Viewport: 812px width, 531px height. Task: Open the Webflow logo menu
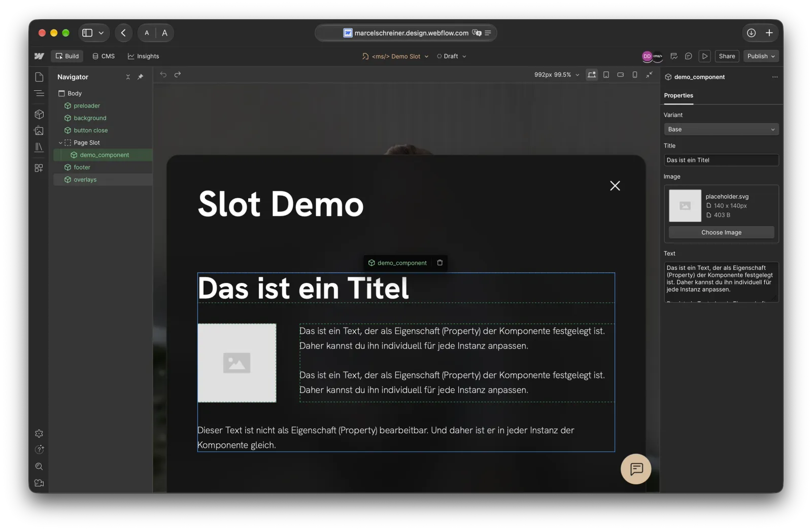coord(39,56)
